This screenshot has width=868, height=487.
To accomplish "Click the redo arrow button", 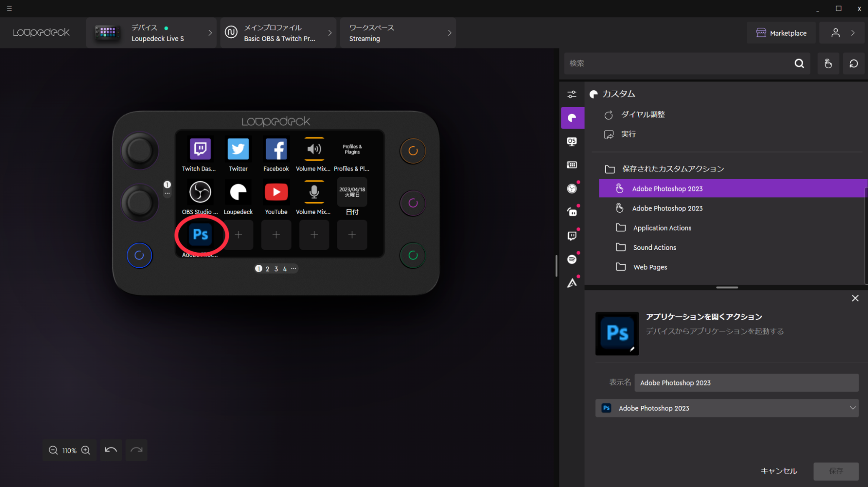I will tap(136, 450).
